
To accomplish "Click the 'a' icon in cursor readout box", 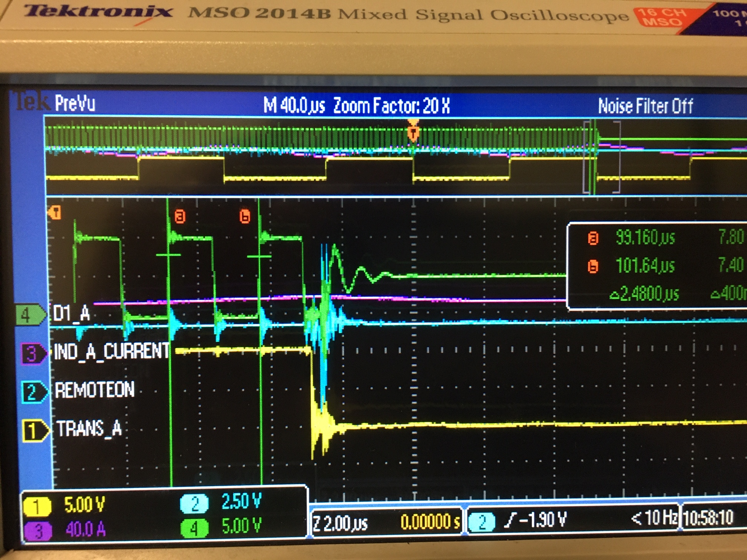I will 593,238.
